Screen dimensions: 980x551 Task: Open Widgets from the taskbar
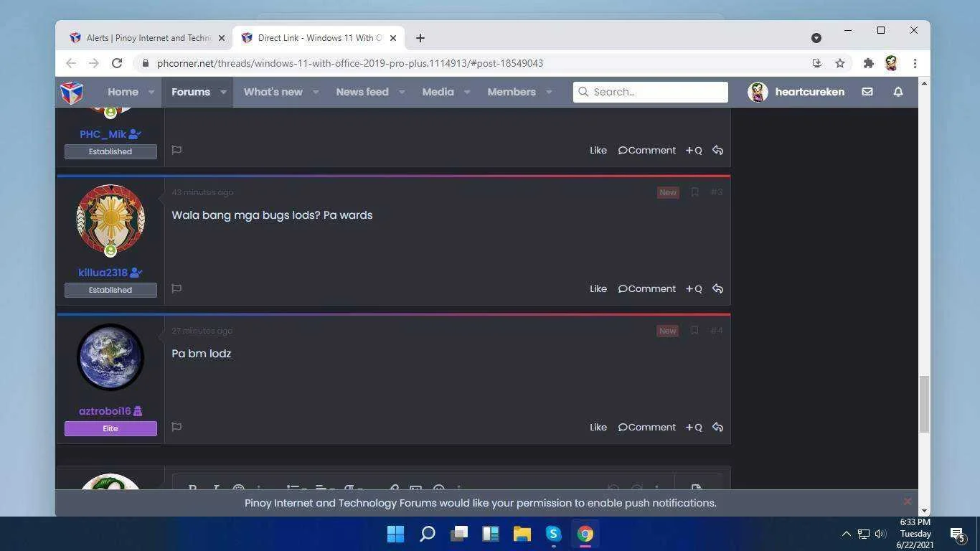coord(491,534)
